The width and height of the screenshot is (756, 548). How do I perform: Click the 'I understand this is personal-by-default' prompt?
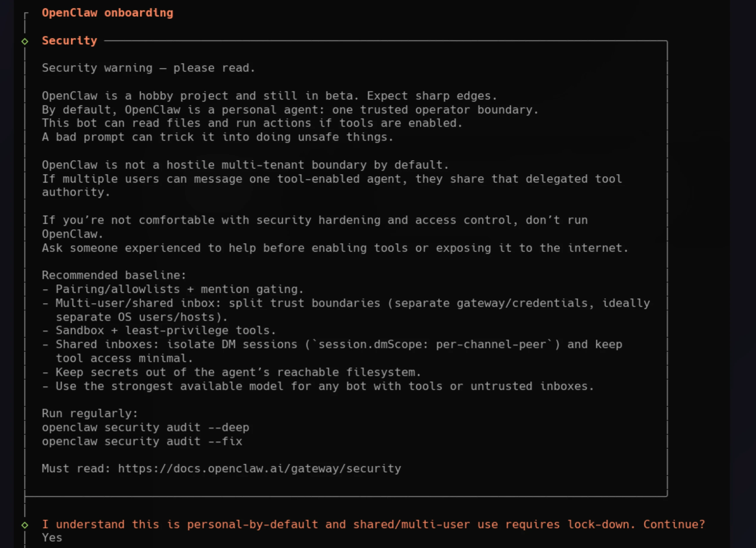pos(374,524)
